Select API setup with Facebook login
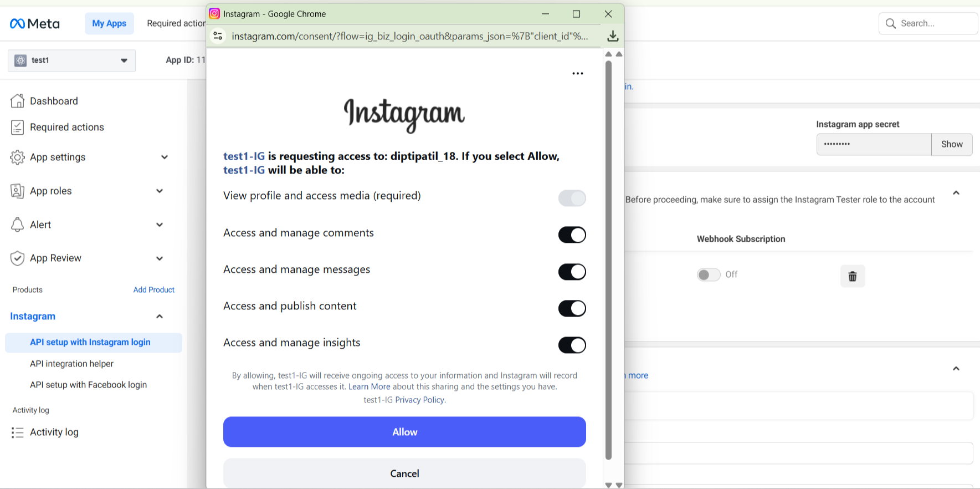Screen dimensions: 980x489 click(x=89, y=385)
